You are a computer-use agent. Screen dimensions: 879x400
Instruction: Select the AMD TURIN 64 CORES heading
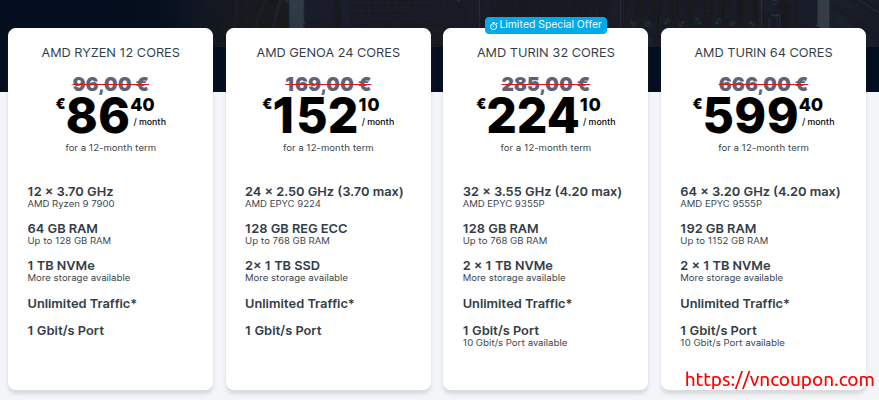763,53
